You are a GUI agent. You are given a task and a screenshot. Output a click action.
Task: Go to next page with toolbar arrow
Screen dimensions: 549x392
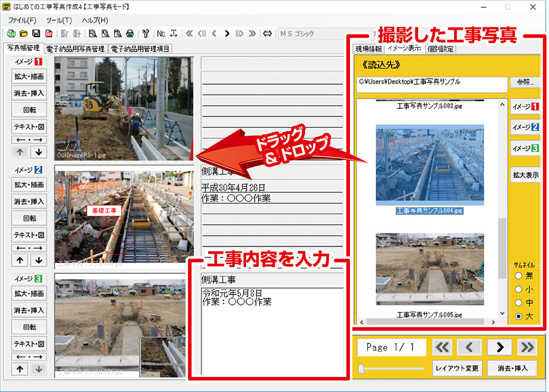[x=227, y=33]
